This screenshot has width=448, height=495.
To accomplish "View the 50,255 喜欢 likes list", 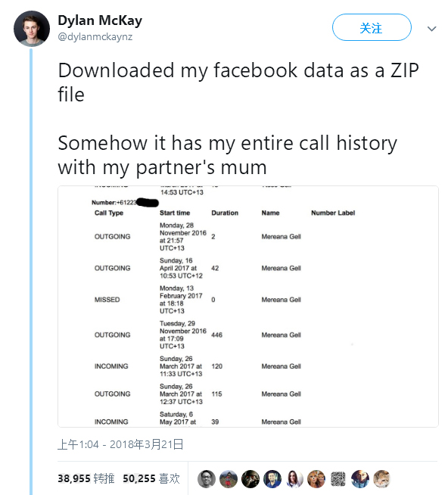I will coord(151,478).
